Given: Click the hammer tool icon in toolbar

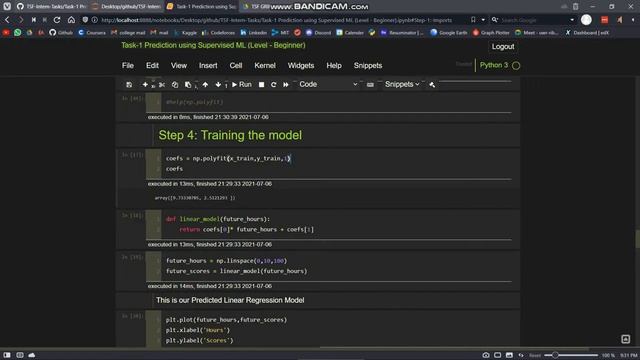Looking at the screenshot, I should 432,84.
